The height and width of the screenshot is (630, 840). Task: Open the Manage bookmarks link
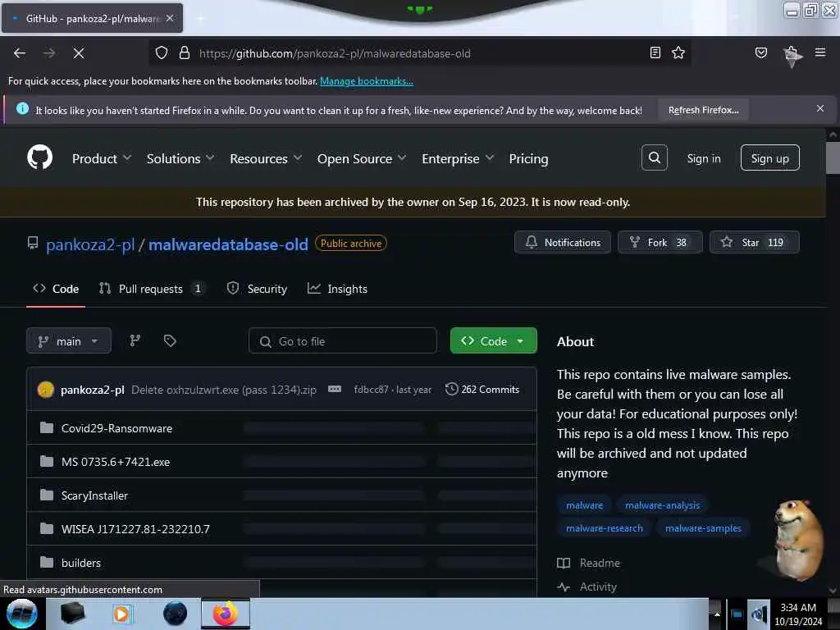point(367,81)
